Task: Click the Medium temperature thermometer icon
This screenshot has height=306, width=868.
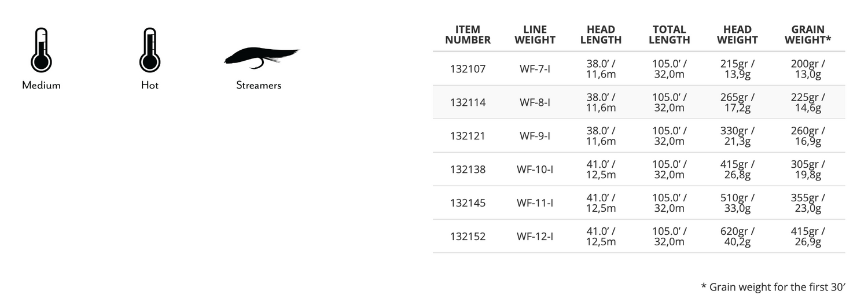Action: click(41, 50)
